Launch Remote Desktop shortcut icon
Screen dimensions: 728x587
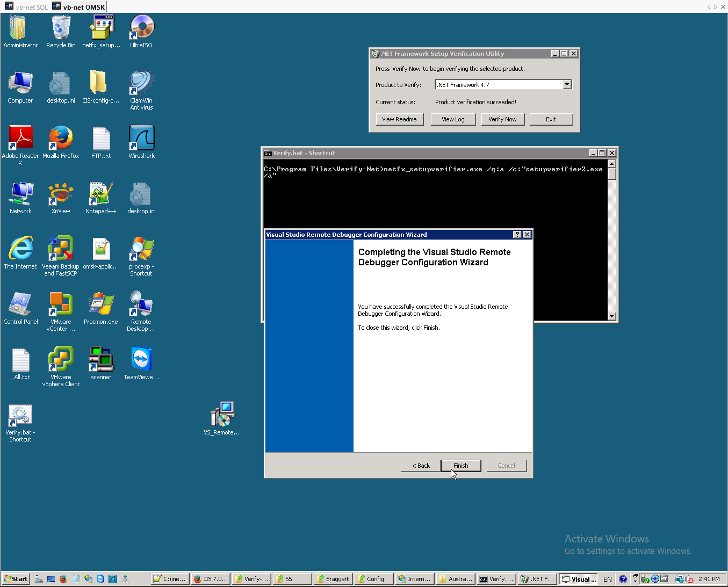pyautogui.click(x=141, y=311)
